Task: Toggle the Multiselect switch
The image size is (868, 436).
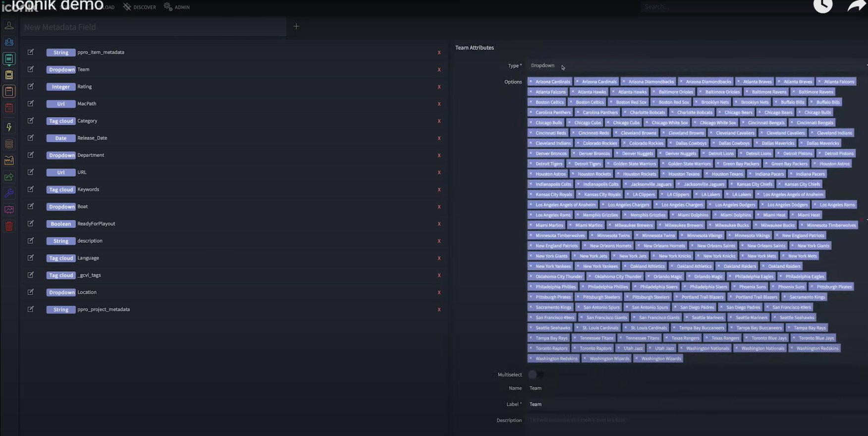Action: point(536,375)
